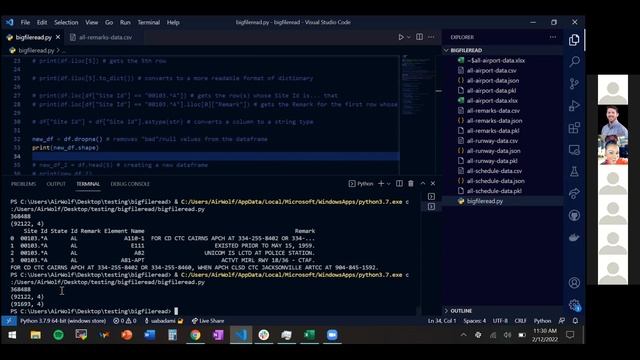640x360 pixels.
Task: Open the Selection menu
Action: click(x=66, y=22)
